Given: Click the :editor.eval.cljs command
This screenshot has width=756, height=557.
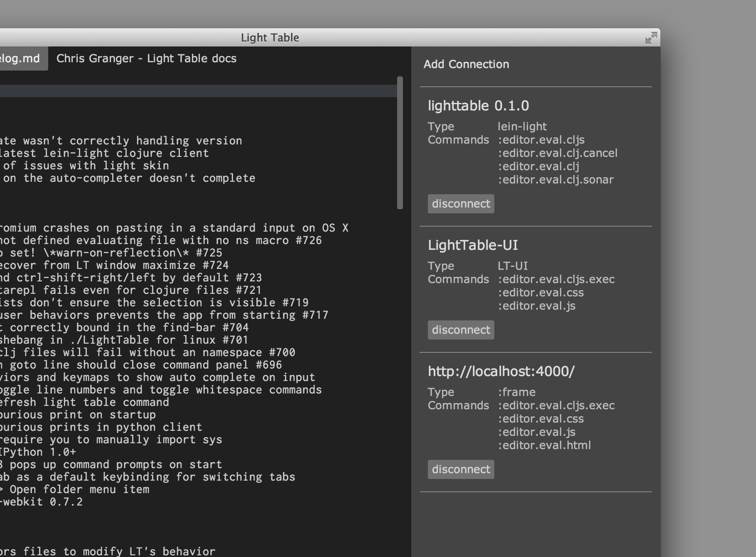Looking at the screenshot, I should click(x=541, y=140).
